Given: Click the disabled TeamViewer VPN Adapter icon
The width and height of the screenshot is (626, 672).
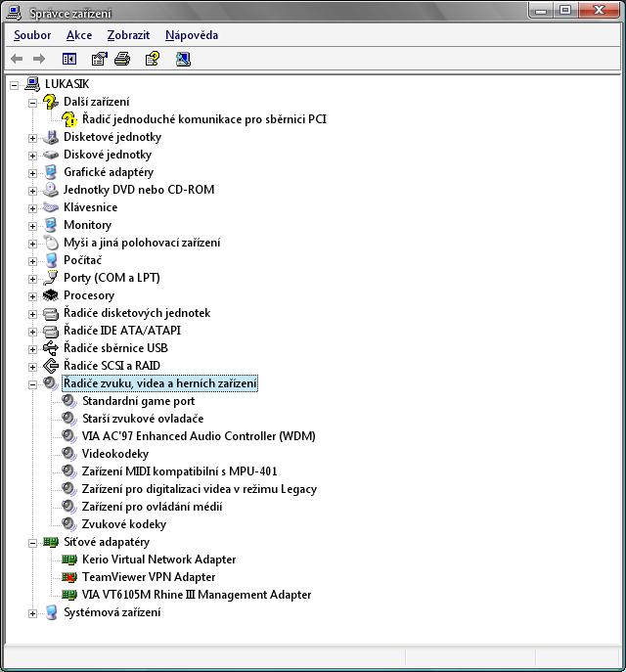Looking at the screenshot, I should click(x=69, y=577).
